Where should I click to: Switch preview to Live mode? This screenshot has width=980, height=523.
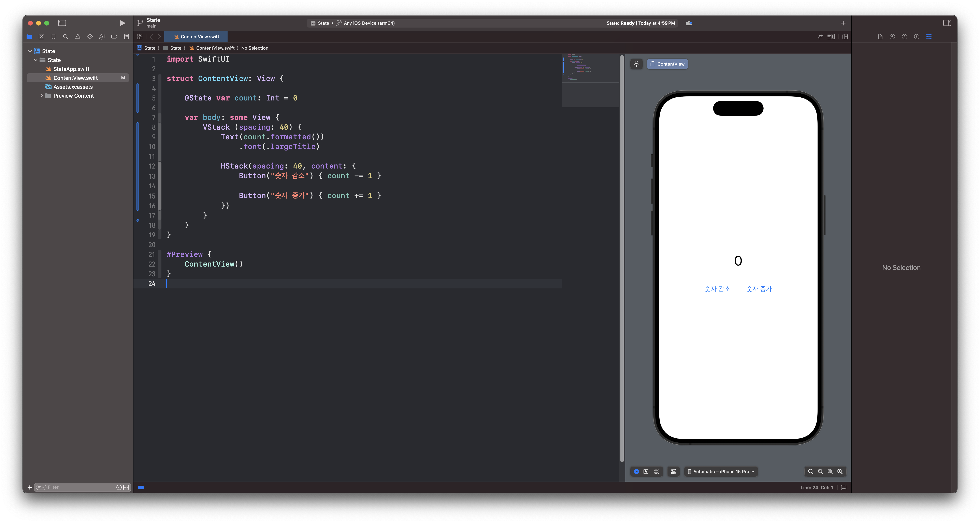click(636, 471)
